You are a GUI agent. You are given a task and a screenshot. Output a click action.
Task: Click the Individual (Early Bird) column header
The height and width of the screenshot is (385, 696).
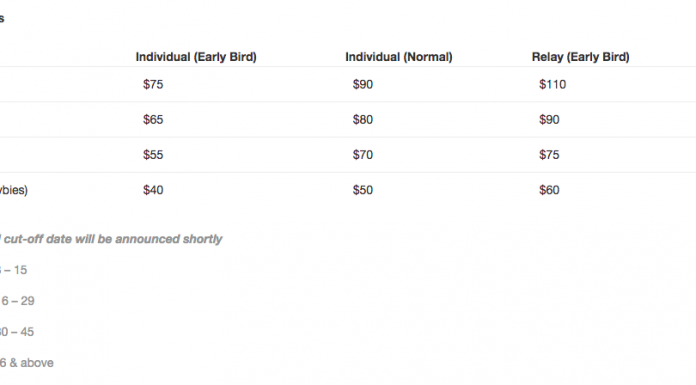pos(196,57)
